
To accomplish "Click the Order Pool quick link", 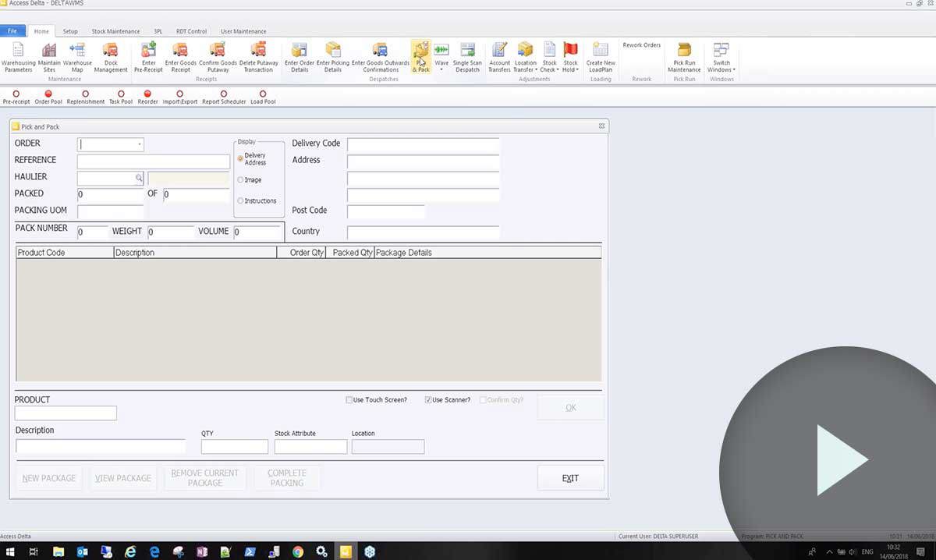I will click(x=48, y=97).
